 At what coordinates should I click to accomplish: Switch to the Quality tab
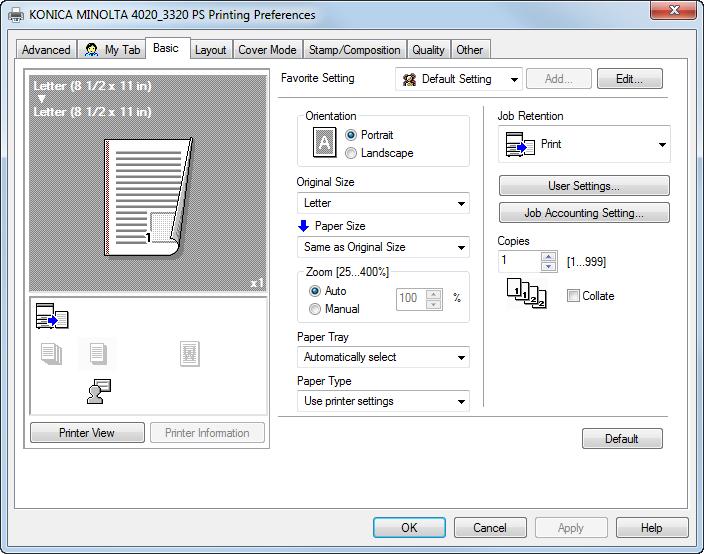point(428,50)
